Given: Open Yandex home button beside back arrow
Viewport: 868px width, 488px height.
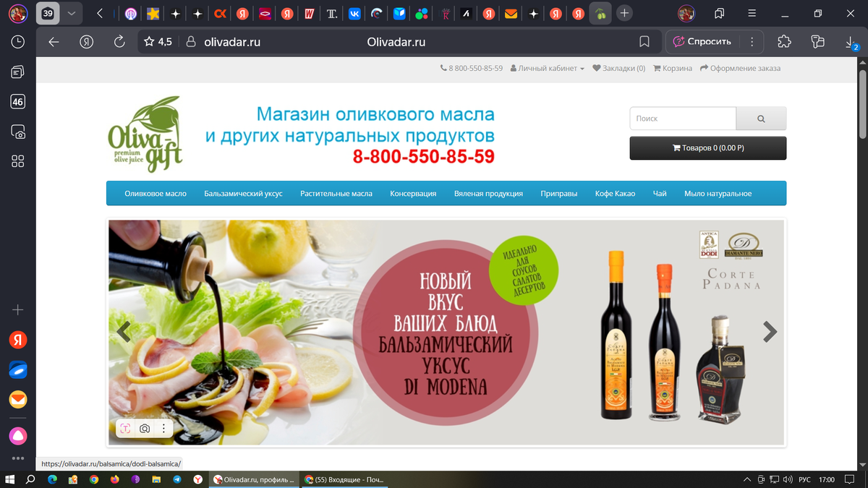Looking at the screenshot, I should 87,42.
